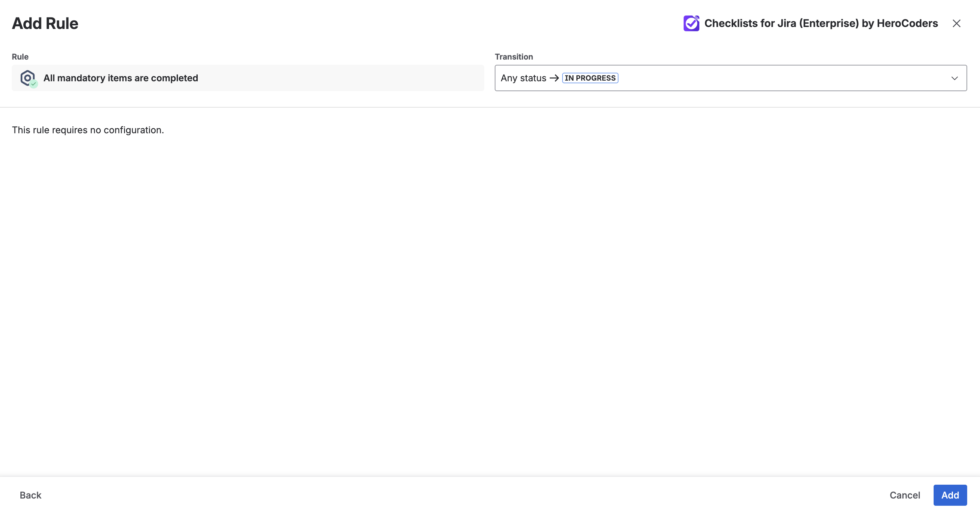
Task: Click the Cancel button
Action: (x=905, y=495)
